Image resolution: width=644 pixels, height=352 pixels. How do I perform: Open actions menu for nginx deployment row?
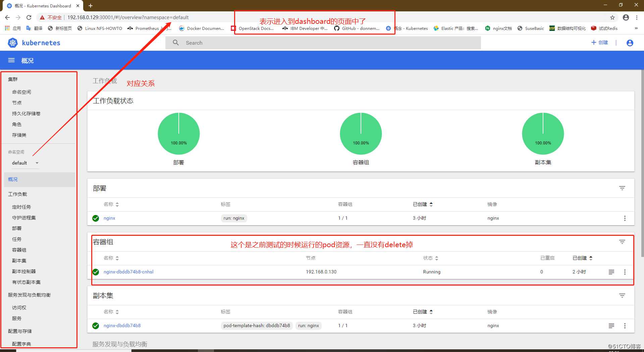[x=625, y=218]
